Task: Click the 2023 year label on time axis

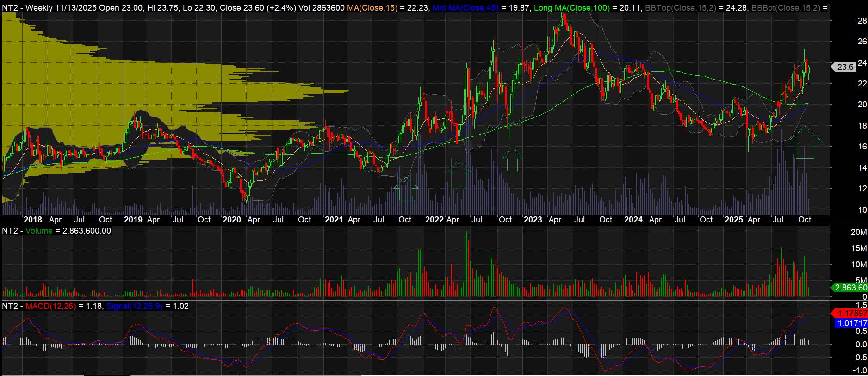Action: tap(533, 220)
